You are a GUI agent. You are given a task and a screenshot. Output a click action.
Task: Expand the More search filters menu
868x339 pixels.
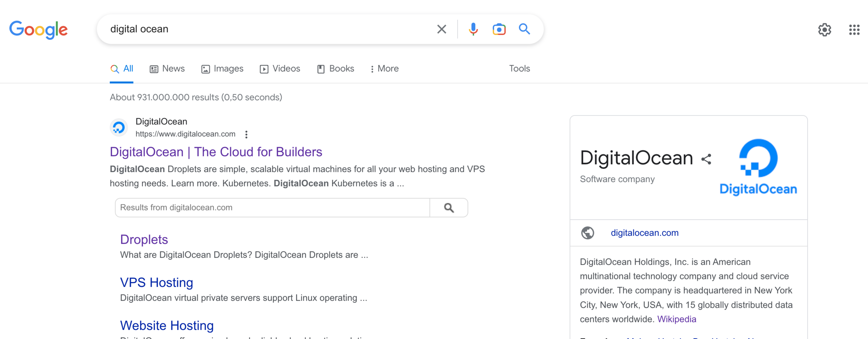click(384, 69)
